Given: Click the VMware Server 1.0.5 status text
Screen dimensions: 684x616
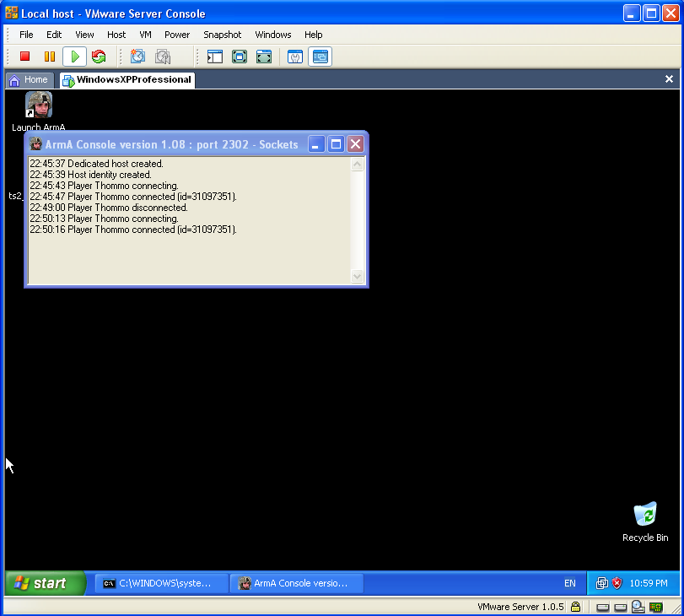Looking at the screenshot, I should [x=520, y=607].
